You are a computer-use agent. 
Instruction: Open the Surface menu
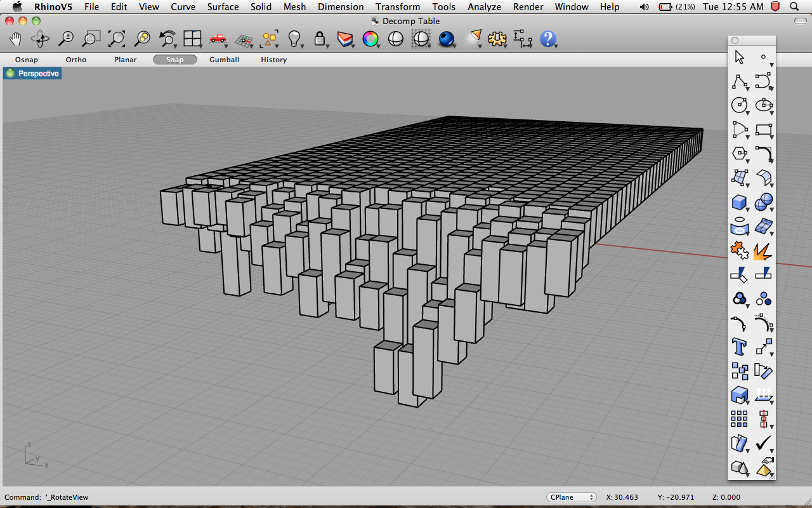coord(223,7)
